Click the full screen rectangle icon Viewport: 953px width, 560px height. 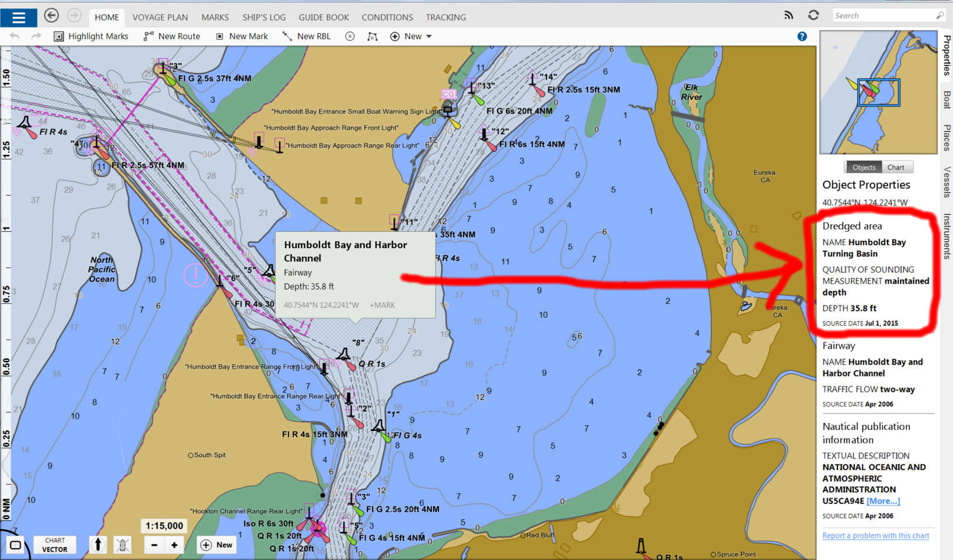tap(16, 545)
